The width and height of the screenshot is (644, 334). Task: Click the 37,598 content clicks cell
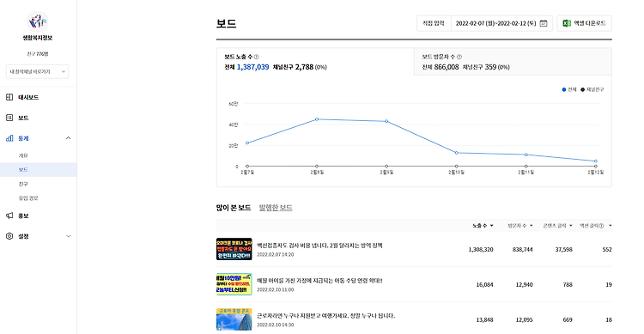pos(563,249)
